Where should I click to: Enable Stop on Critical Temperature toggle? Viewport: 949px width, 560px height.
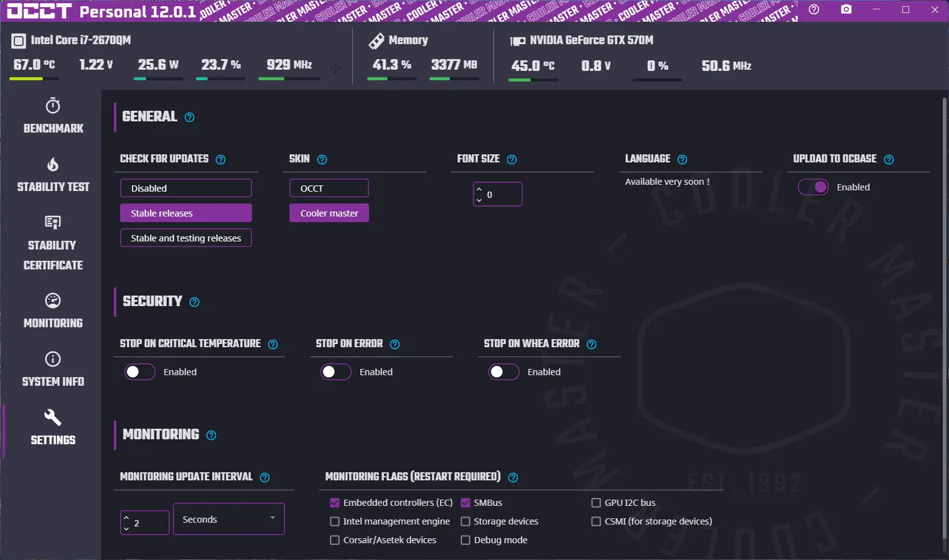click(140, 372)
